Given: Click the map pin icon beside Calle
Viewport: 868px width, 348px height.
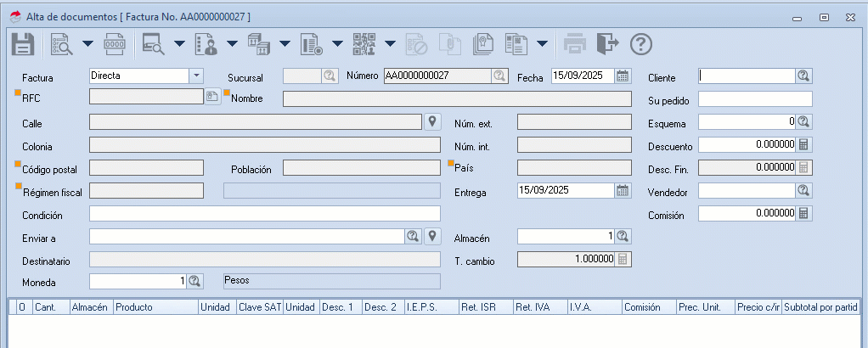Looking at the screenshot, I should pos(432,121).
